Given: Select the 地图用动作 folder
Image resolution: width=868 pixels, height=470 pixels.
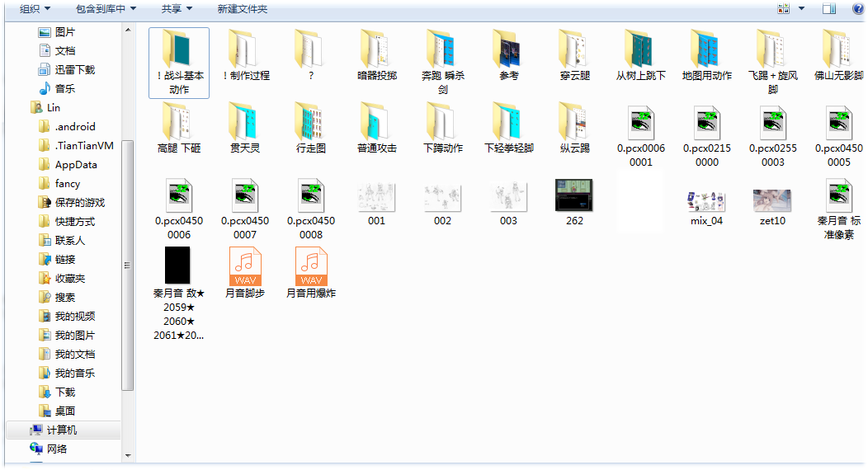Looking at the screenshot, I should pyautogui.click(x=707, y=56).
